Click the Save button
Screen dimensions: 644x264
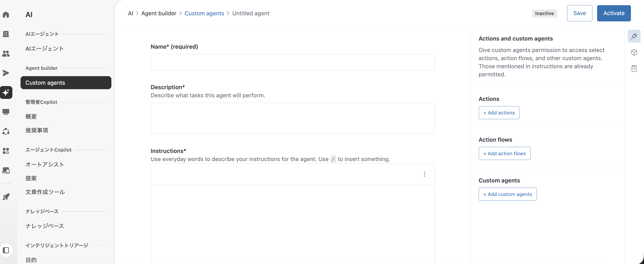(580, 13)
